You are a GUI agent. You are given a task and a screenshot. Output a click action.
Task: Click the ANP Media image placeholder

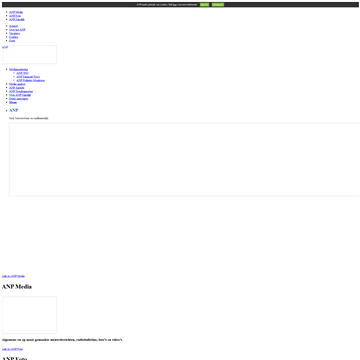(x=29, y=315)
